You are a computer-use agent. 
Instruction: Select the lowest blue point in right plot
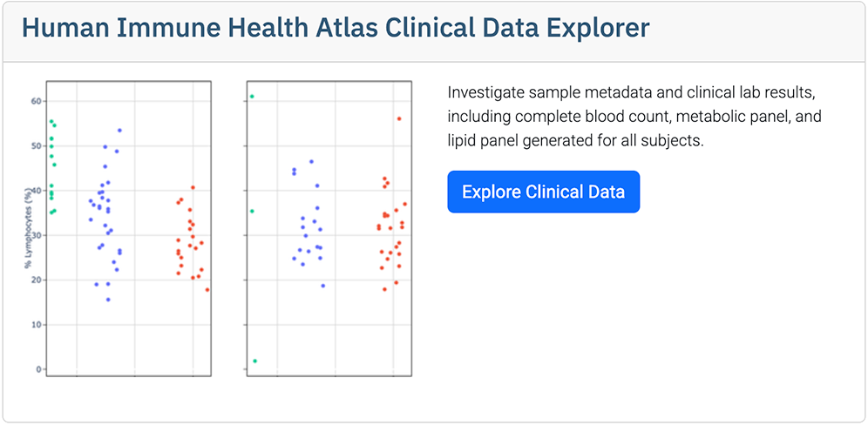(x=322, y=286)
